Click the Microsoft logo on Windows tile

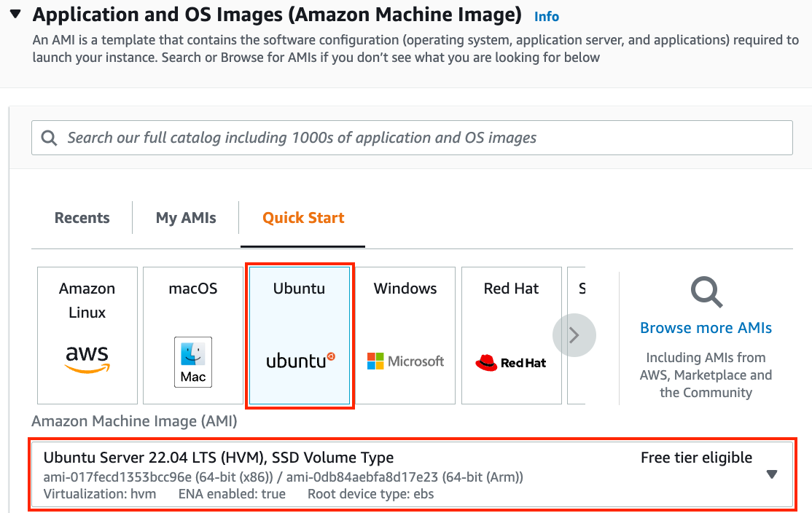(x=405, y=361)
